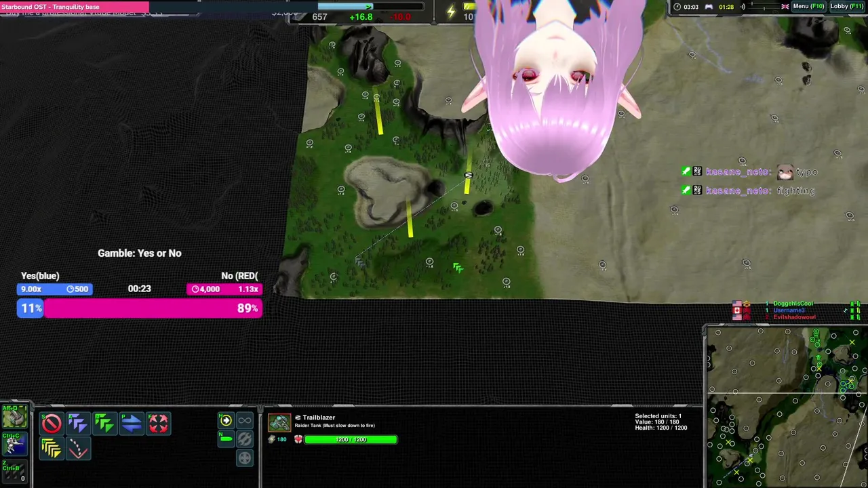Click the game clock icon
The width and height of the screenshot is (868, 488).
pyautogui.click(x=677, y=7)
